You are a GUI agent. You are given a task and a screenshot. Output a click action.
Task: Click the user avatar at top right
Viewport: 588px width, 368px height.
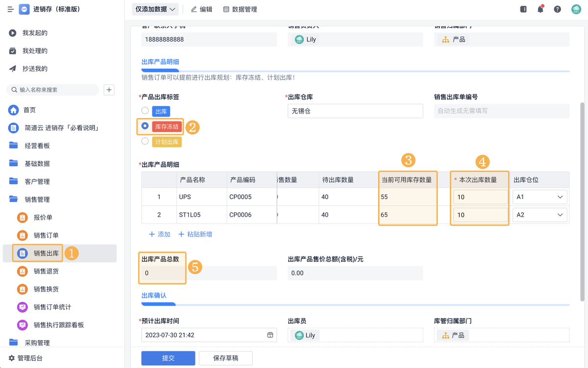[x=576, y=9]
